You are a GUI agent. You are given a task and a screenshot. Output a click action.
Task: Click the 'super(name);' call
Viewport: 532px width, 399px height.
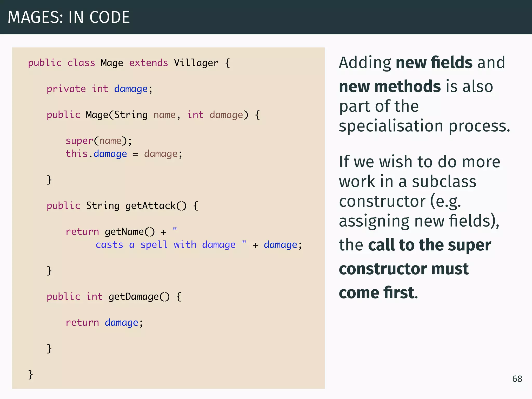pyautogui.click(x=99, y=141)
